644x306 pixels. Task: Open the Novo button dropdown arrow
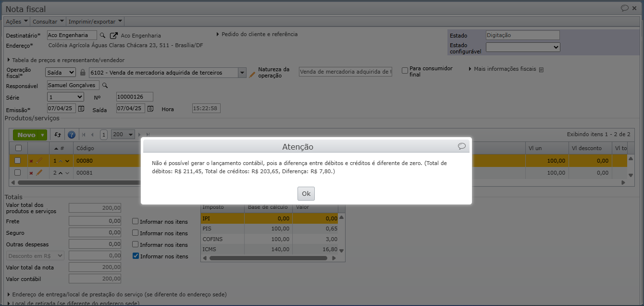[x=43, y=135]
